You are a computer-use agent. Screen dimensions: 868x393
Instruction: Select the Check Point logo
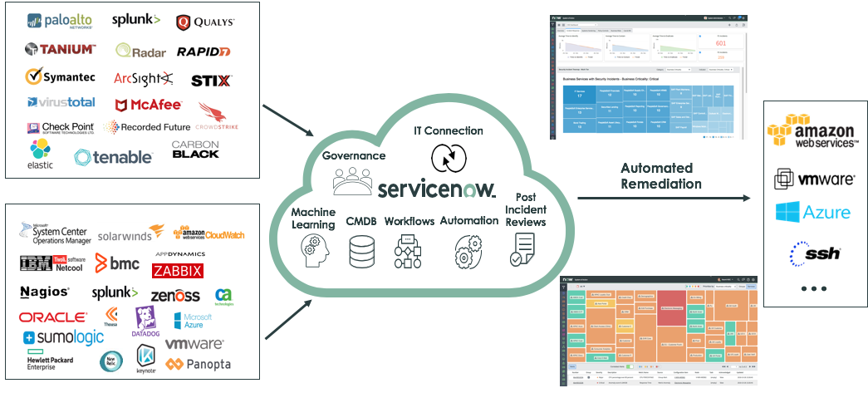coord(61,129)
